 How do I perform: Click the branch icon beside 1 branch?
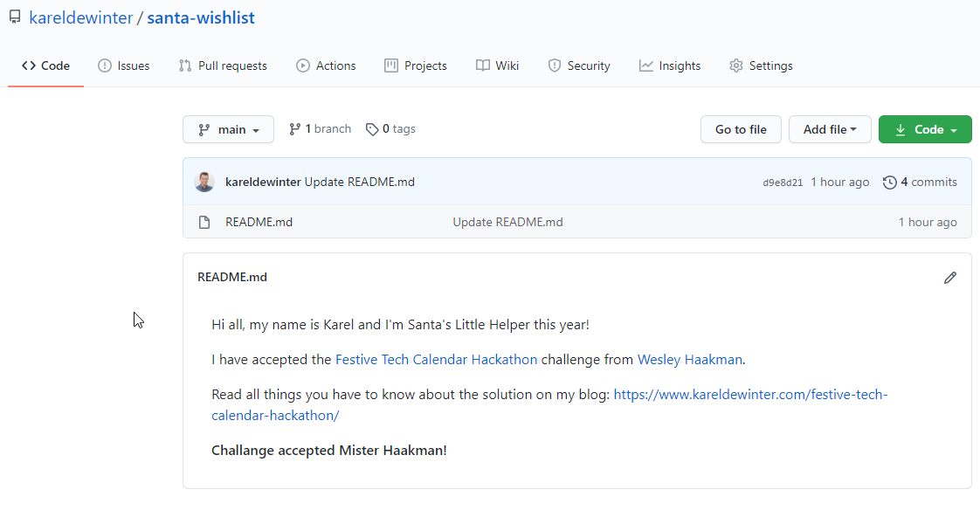click(295, 129)
